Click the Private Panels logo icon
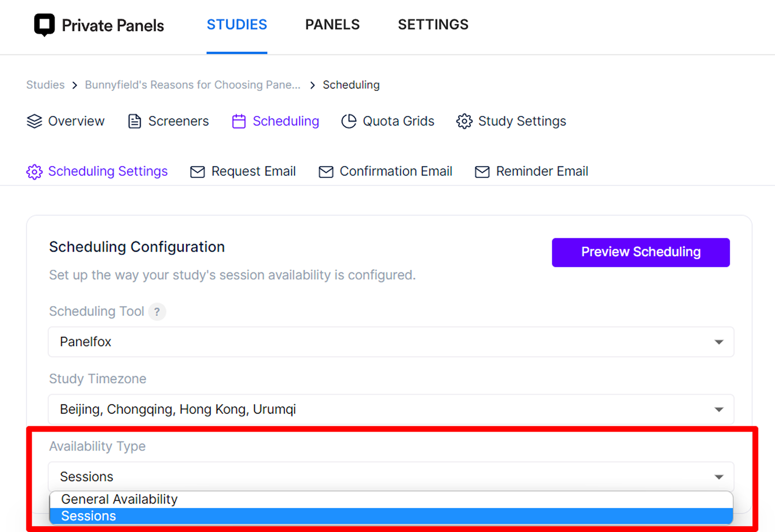The width and height of the screenshot is (775, 532). point(44,25)
